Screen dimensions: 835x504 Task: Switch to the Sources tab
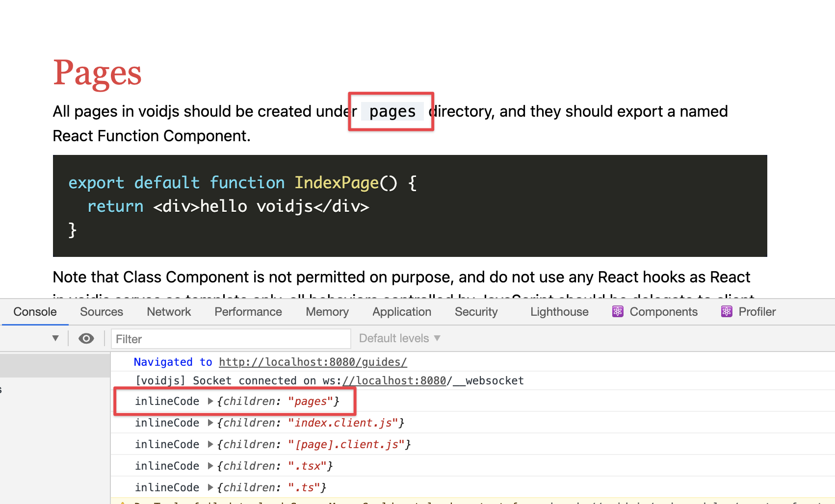pos(102,312)
